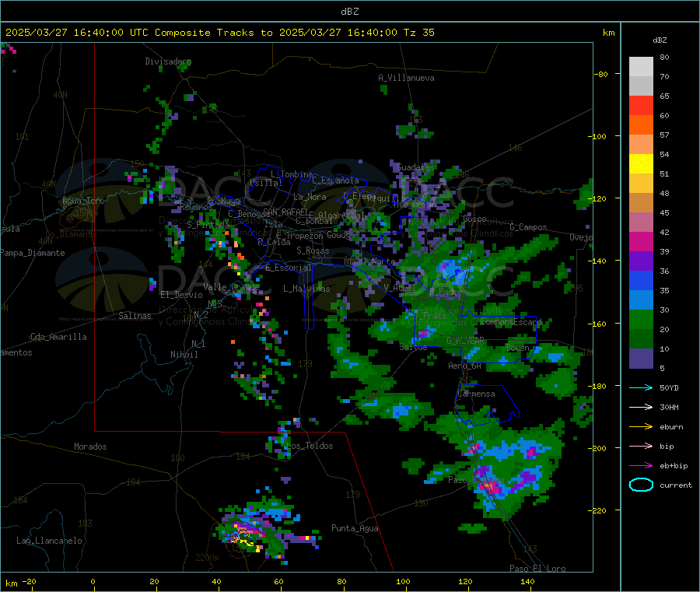This screenshot has width=700, height=592.
Task: Select the yellow eburn arrow legend icon
Action: tap(641, 427)
